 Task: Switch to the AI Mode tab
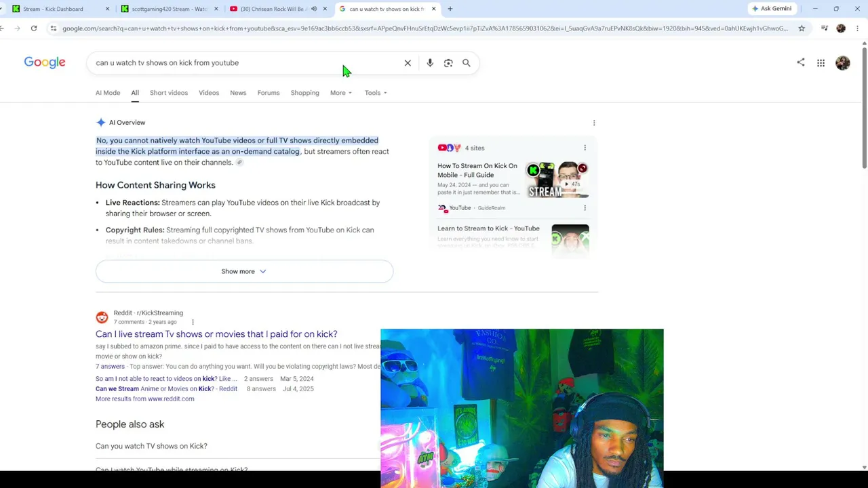pyautogui.click(x=108, y=93)
